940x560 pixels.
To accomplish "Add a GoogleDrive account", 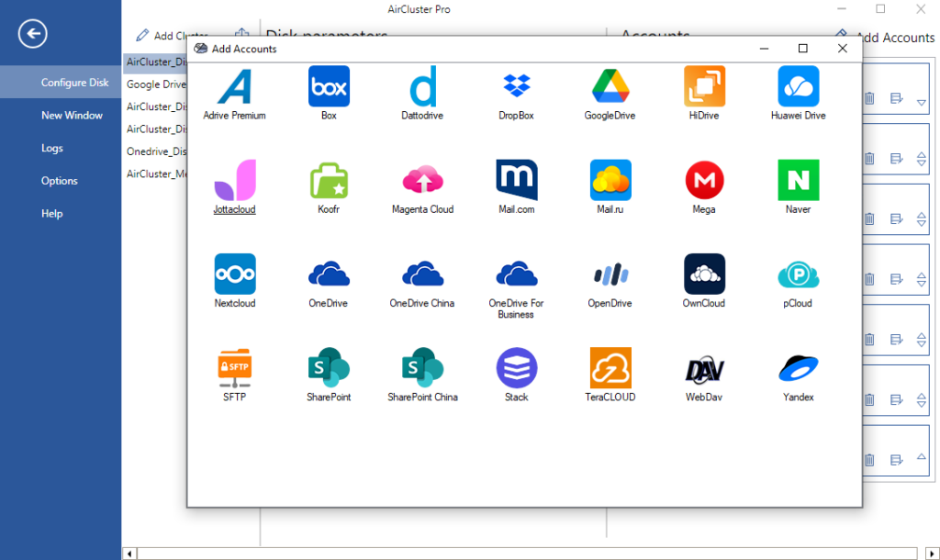I will (x=610, y=87).
